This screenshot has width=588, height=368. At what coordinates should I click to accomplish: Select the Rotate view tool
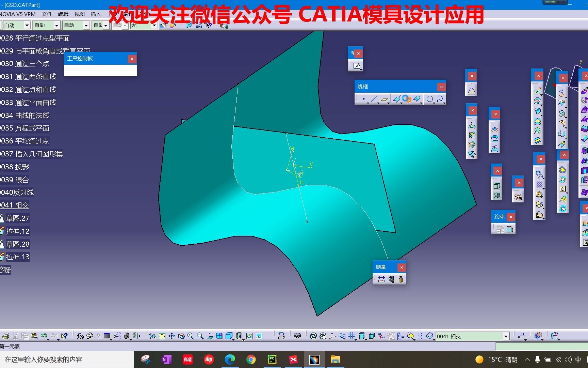click(x=181, y=336)
